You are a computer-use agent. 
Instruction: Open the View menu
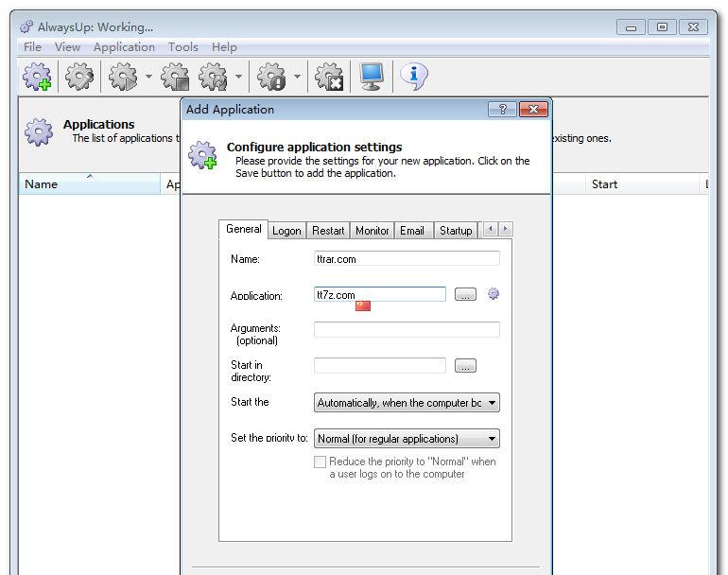[68, 47]
